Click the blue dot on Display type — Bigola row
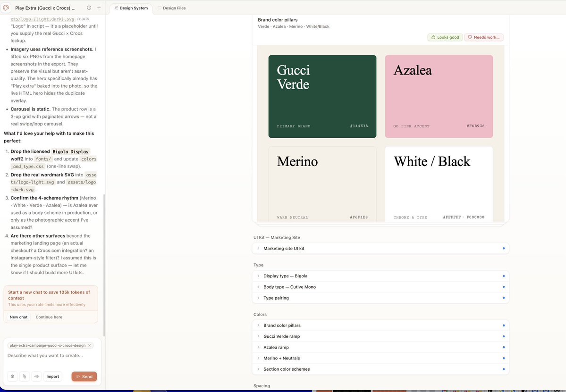566x392 pixels. point(504,276)
